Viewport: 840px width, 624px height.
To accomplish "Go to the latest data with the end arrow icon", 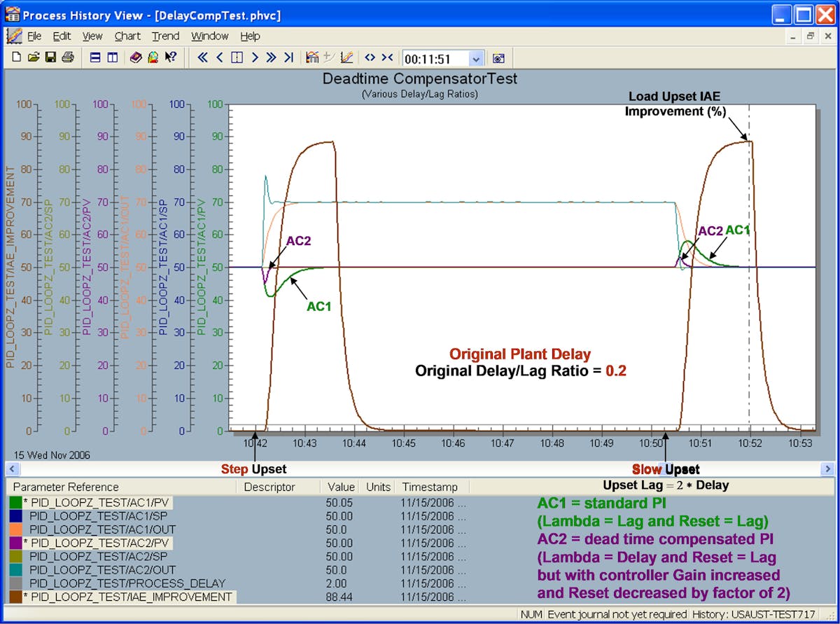I will 288,58.
